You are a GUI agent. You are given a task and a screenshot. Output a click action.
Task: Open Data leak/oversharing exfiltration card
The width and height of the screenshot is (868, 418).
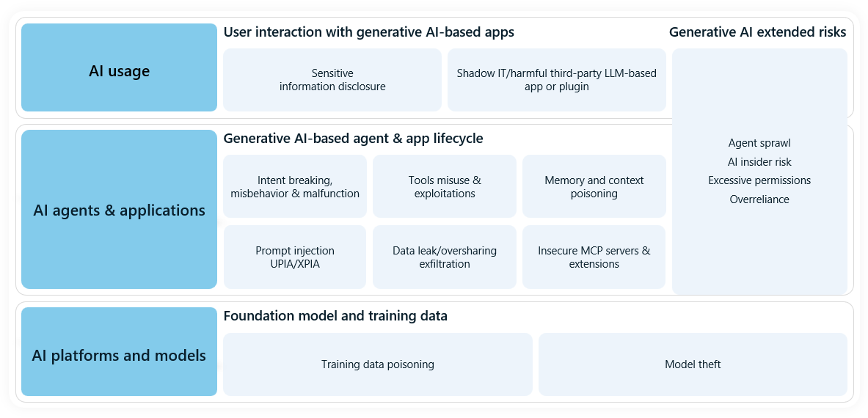coord(445,257)
